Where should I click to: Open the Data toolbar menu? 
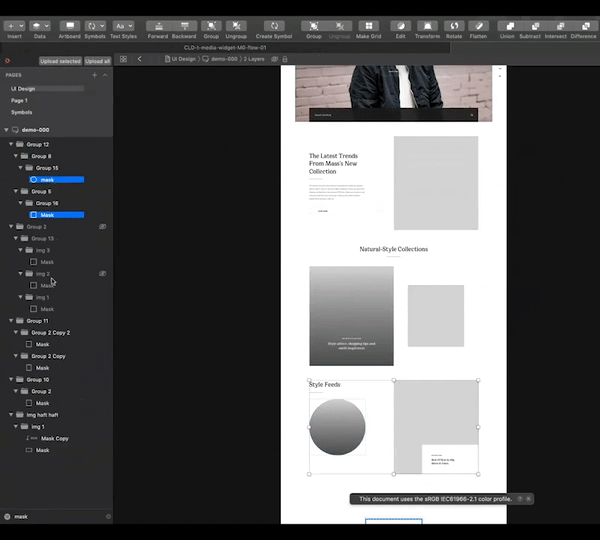(x=40, y=26)
